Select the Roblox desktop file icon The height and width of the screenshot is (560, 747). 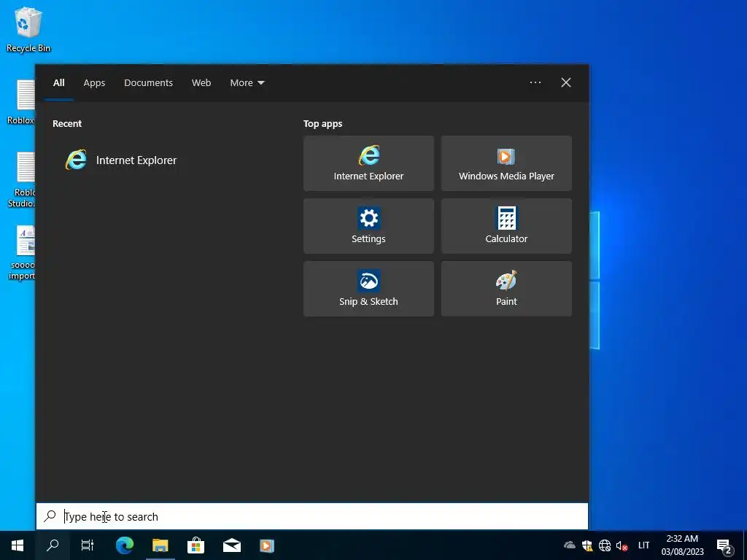click(21, 102)
